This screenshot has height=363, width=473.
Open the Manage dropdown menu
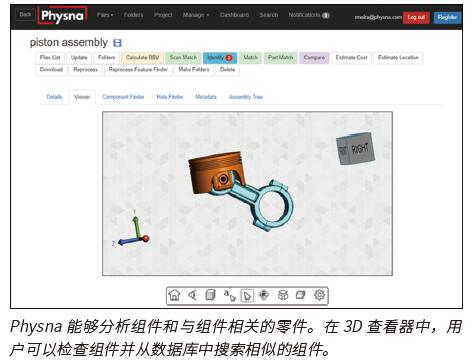(196, 15)
